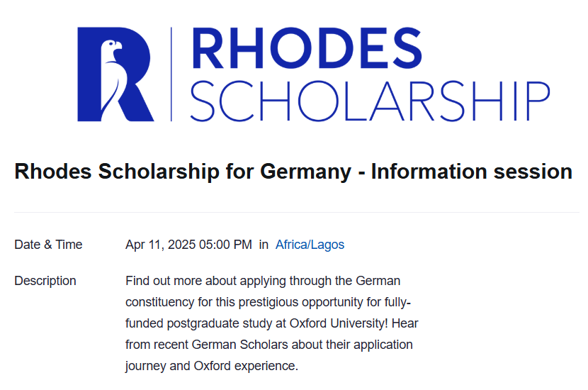The image size is (588, 390).
Task: Click the word in before Africa/Lagos
Action: 264,245
